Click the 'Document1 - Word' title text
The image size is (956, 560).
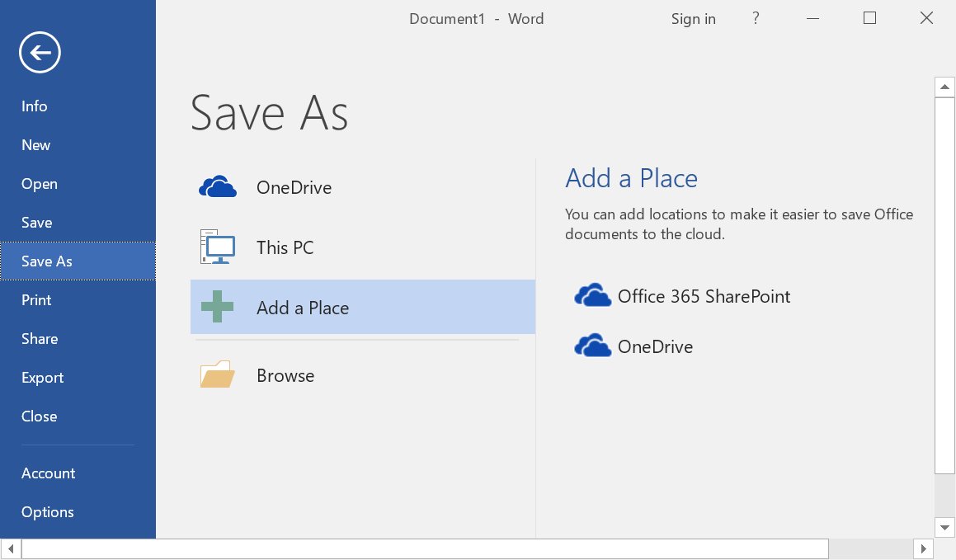[476, 19]
